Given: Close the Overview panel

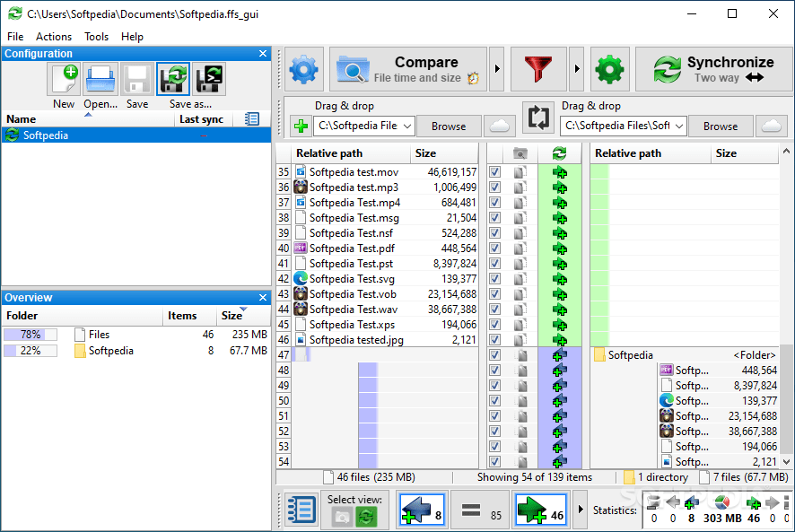Looking at the screenshot, I should click(x=263, y=298).
